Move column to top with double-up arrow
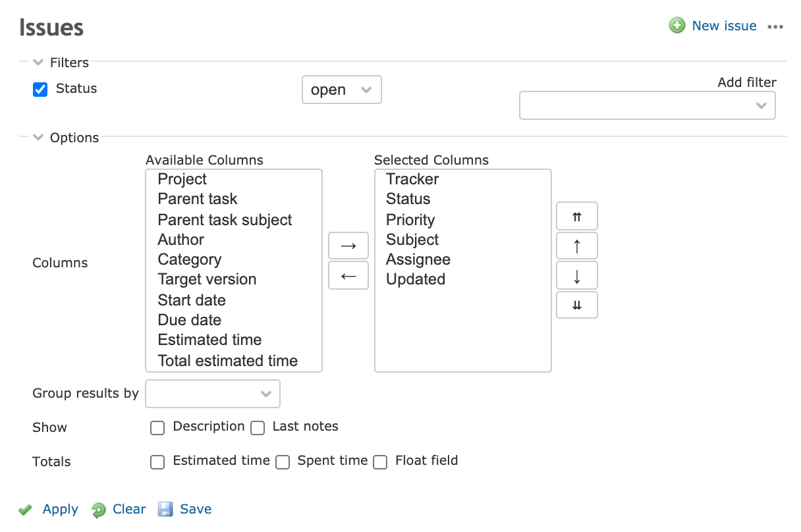801x532 pixels. click(577, 216)
